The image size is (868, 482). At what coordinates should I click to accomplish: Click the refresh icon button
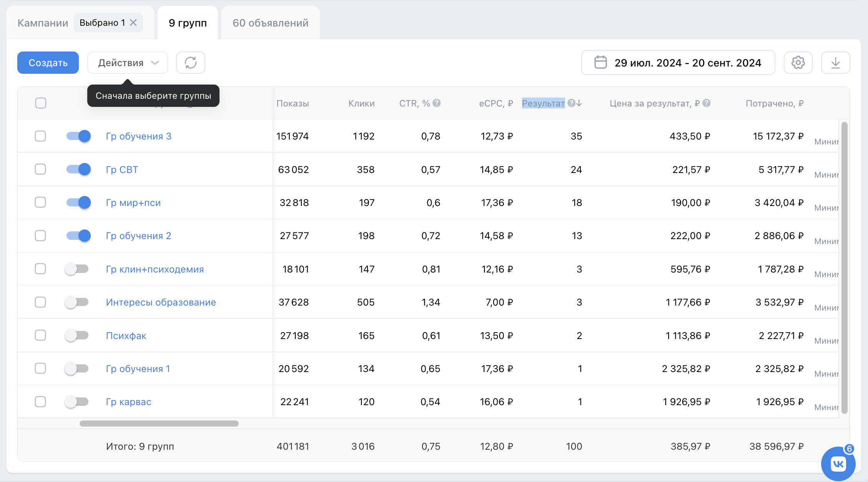tap(190, 63)
